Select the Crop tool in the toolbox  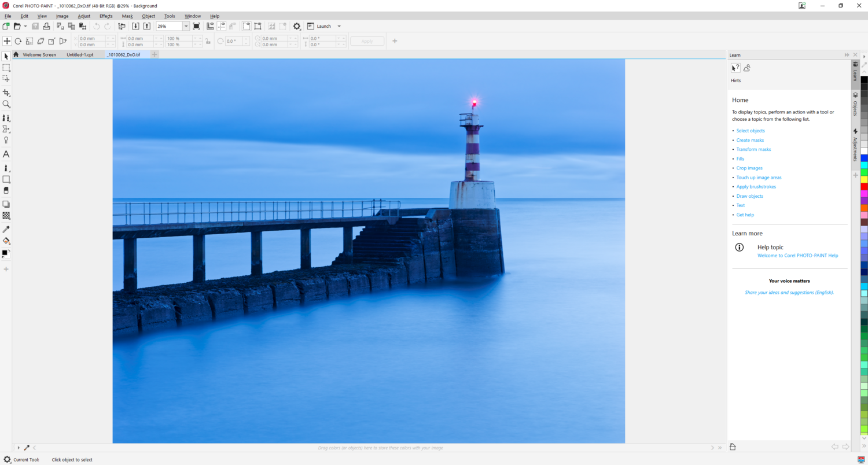[6, 93]
